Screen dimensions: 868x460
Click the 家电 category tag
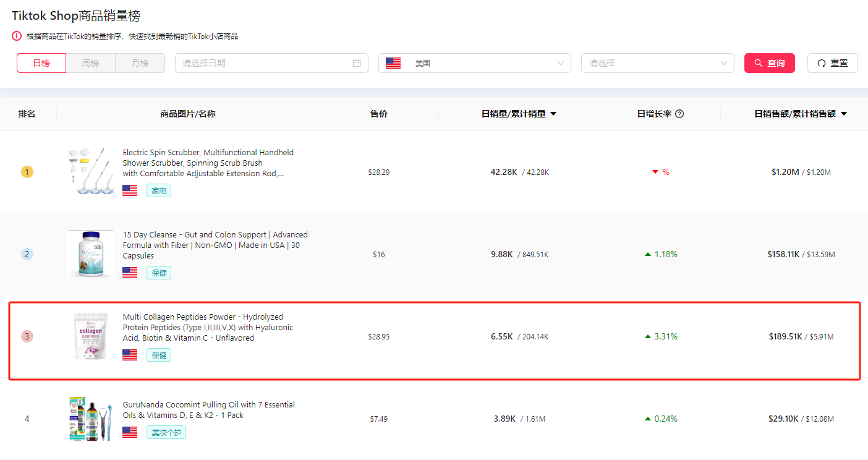[159, 190]
